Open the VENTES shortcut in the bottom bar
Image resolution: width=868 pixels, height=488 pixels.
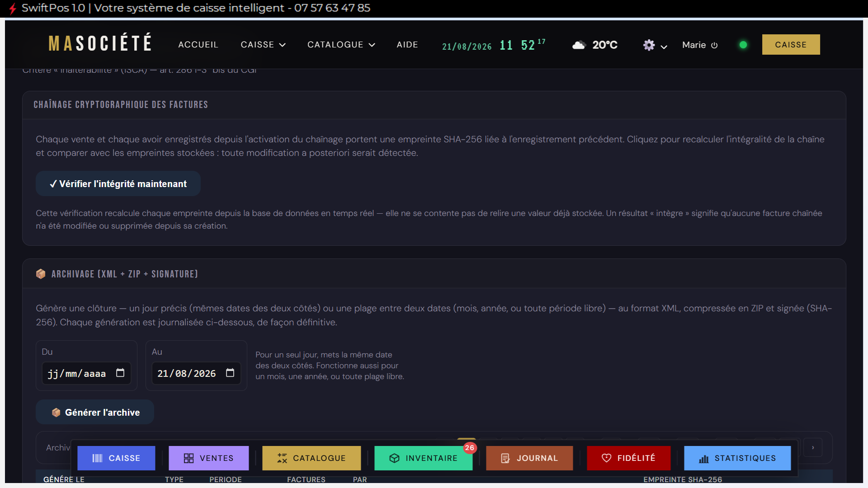[209, 458]
